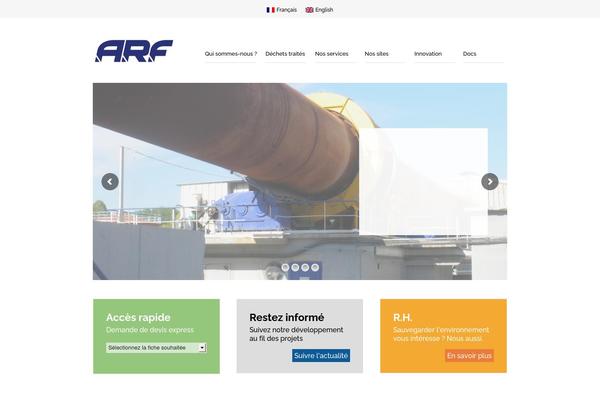Click the R.H. heading

click(403, 317)
